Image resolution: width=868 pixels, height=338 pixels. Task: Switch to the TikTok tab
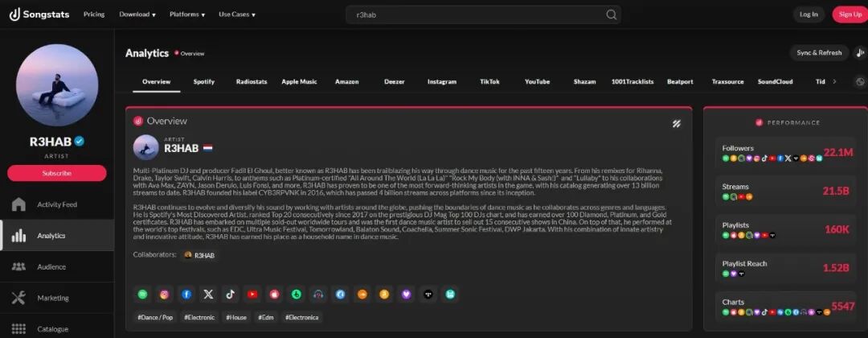click(x=489, y=81)
